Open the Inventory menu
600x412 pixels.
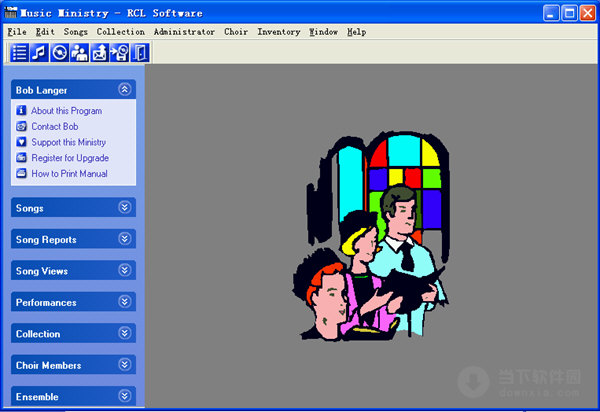tap(279, 32)
